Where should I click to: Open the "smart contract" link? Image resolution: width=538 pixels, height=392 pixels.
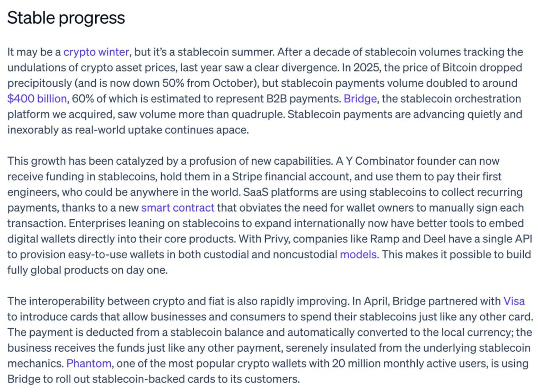pos(178,208)
